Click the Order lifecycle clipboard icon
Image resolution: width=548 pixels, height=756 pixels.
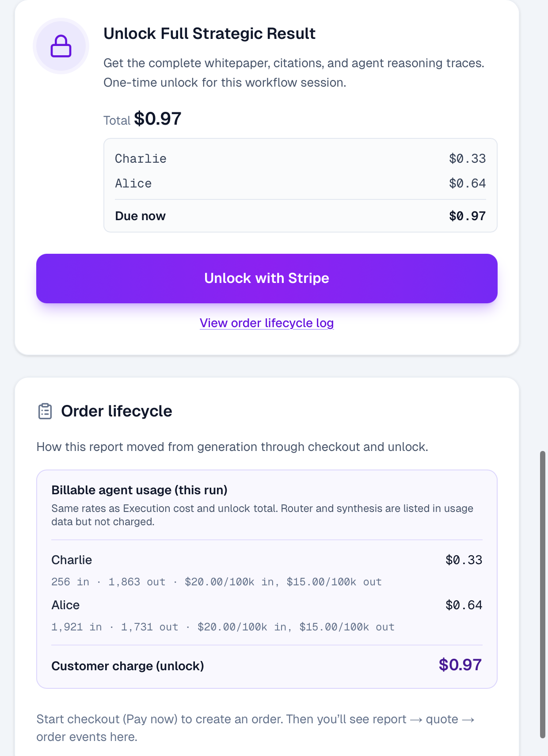click(x=45, y=411)
